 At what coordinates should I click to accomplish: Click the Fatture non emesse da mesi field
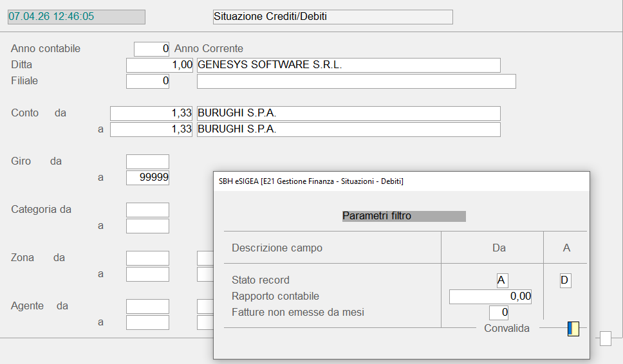499,313
